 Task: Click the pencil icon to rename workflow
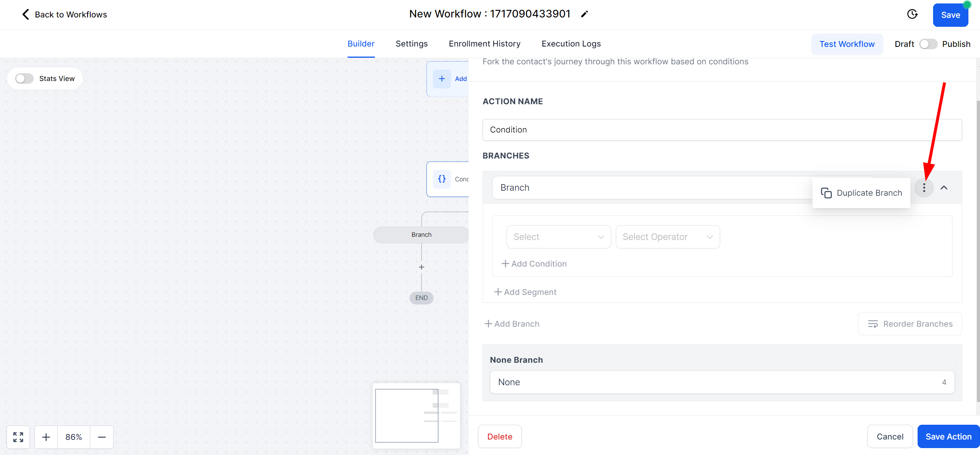tap(584, 14)
